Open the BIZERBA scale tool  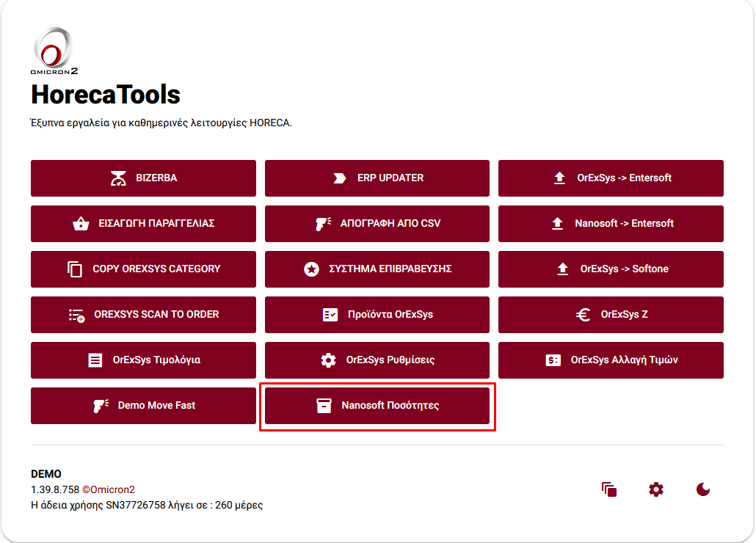point(143,178)
